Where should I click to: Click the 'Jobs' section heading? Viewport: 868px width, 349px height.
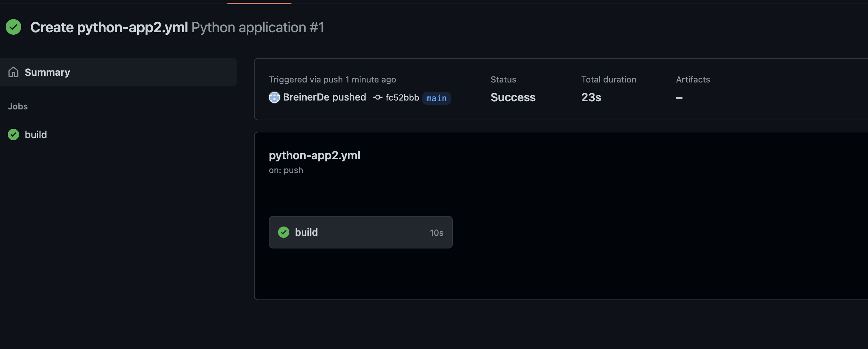tap(18, 107)
